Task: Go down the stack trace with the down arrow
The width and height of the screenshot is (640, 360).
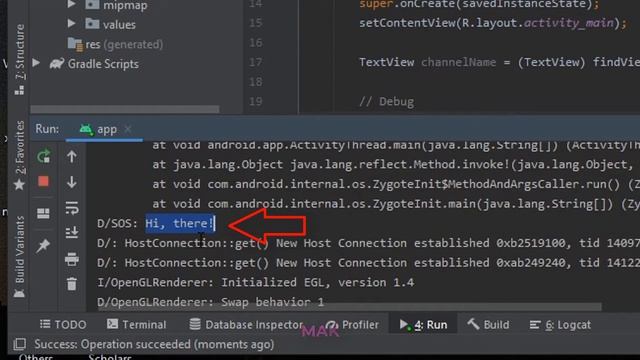Action: [72, 182]
